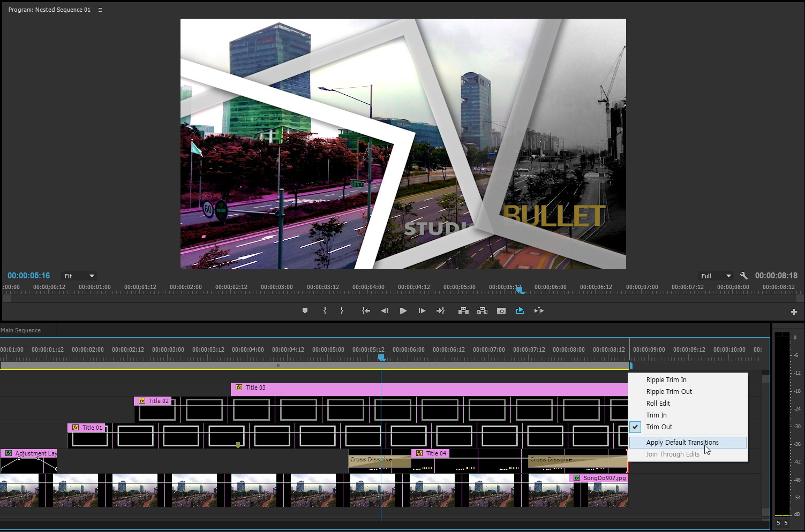Step forward one frame

pyautogui.click(x=422, y=311)
